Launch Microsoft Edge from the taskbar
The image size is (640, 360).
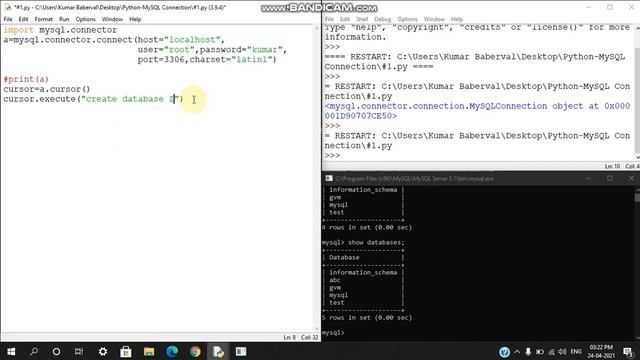[x=172, y=351]
